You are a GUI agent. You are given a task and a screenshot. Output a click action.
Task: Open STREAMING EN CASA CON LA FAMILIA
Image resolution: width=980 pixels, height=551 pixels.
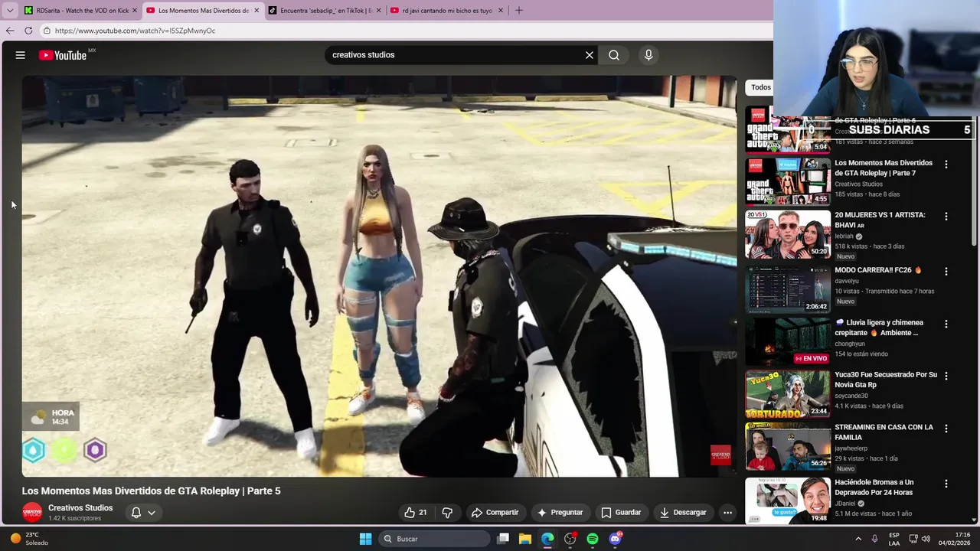click(788, 446)
